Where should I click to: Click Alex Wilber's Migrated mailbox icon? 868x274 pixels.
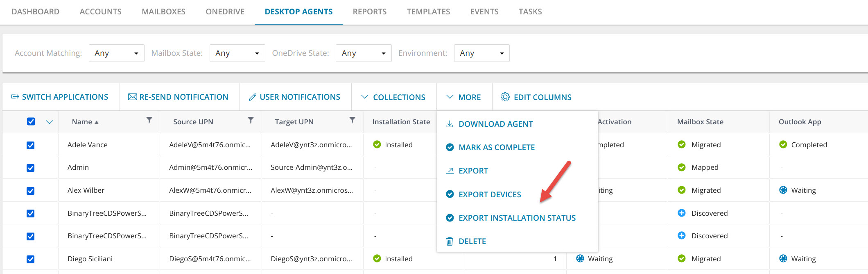[x=682, y=190]
